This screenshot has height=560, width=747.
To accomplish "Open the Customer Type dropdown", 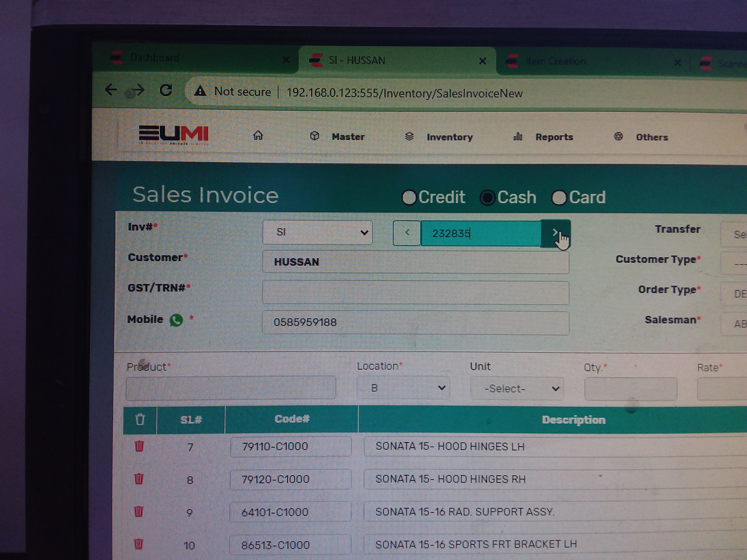I will coord(733,264).
